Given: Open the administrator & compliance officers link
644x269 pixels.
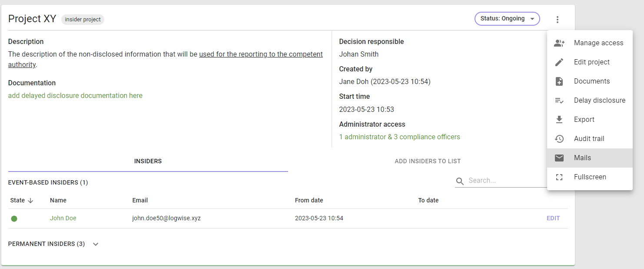Looking at the screenshot, I should tap(399, 137).
